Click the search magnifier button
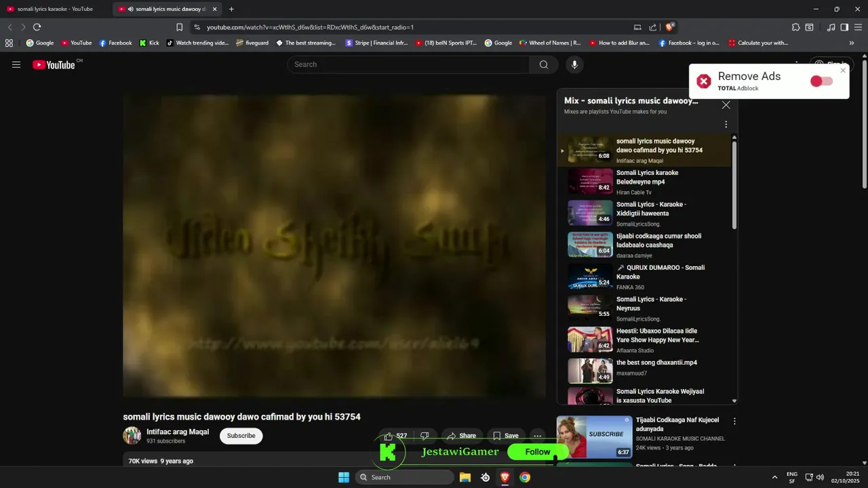868x488 pixels. click(x=544, y=64)
